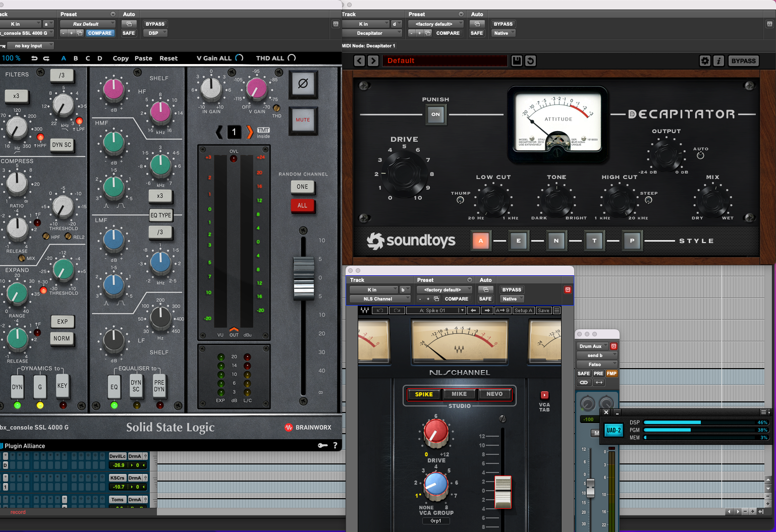Image resolution: width=776 pixels, height=532 pixels.
Task: Open A: Spike 01 preset dropdown
Action: click(x=436, y=311)
